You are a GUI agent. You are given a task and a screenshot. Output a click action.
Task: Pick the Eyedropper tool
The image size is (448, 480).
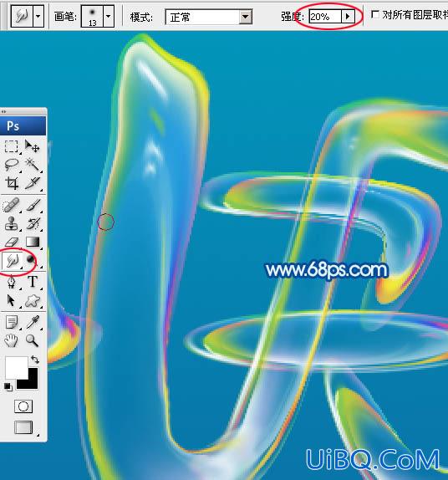click(33, 322)
